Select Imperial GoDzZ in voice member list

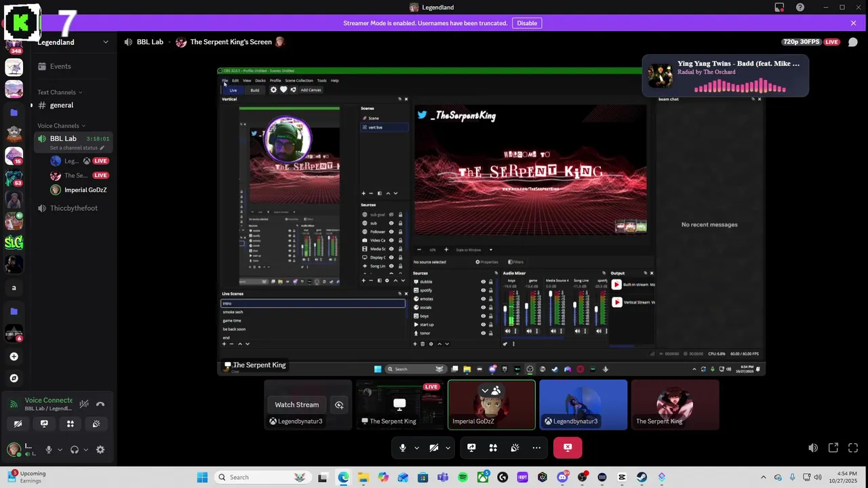[79, 190]
